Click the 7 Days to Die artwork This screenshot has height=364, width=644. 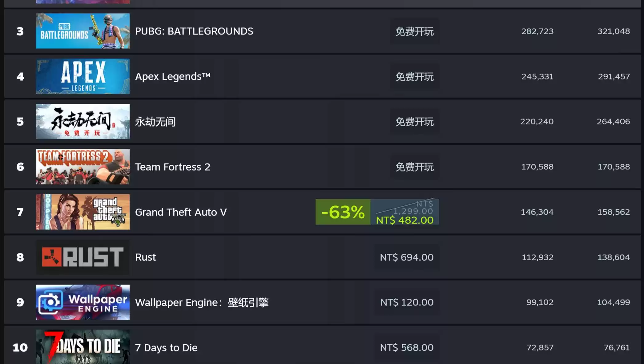(83, 347)
